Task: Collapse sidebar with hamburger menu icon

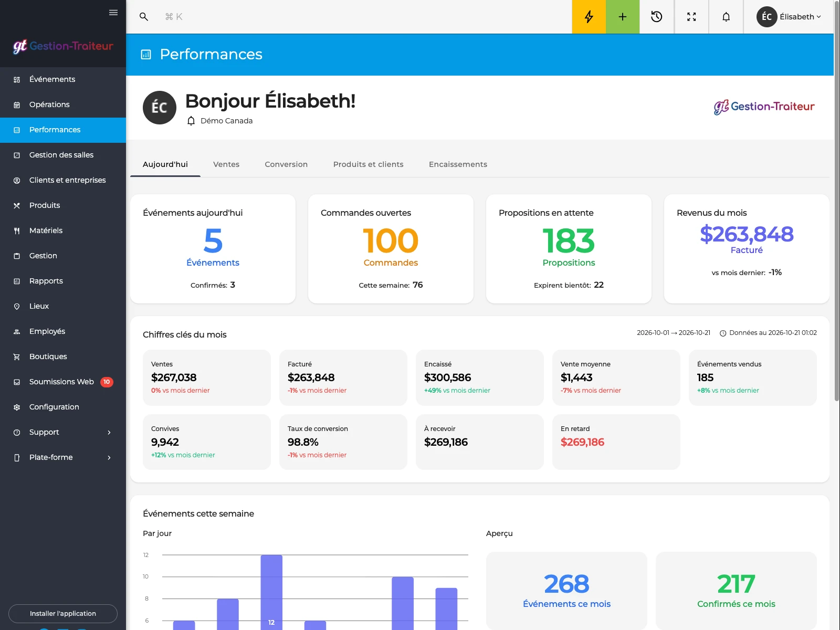Action: coord(113,13)
